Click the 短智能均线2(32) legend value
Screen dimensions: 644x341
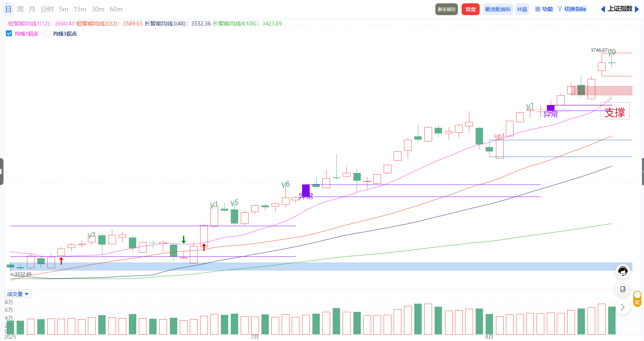coord(109,24)
